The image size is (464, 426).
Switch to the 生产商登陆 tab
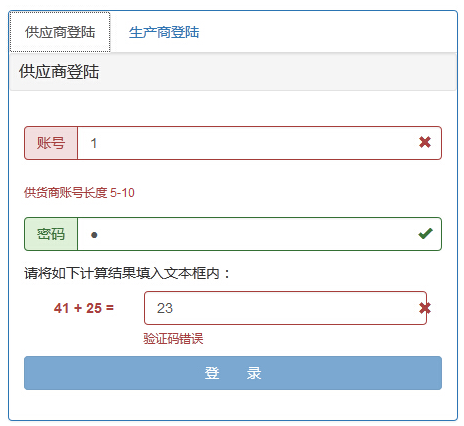164,32
